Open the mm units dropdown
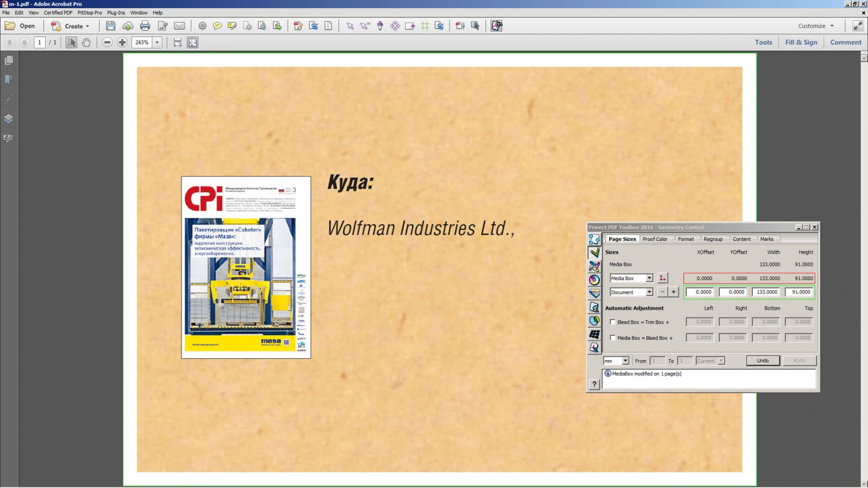This screenshot has width=868, height=488. pos(625,361)
